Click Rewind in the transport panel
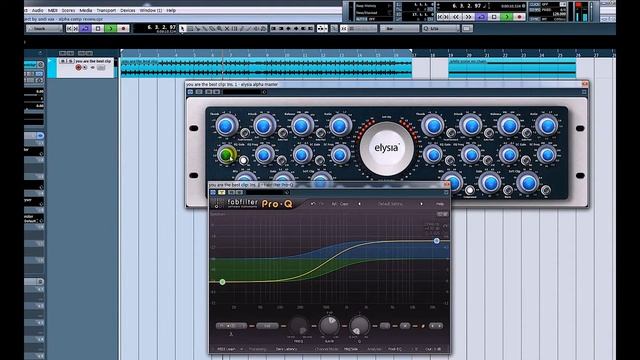640x360 pixels. point(456,17)
